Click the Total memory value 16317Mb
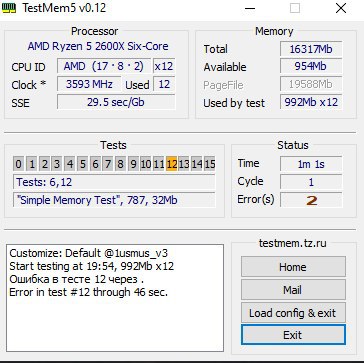The height and width of the screenshot is (363, 364). (x=311, y=49)
